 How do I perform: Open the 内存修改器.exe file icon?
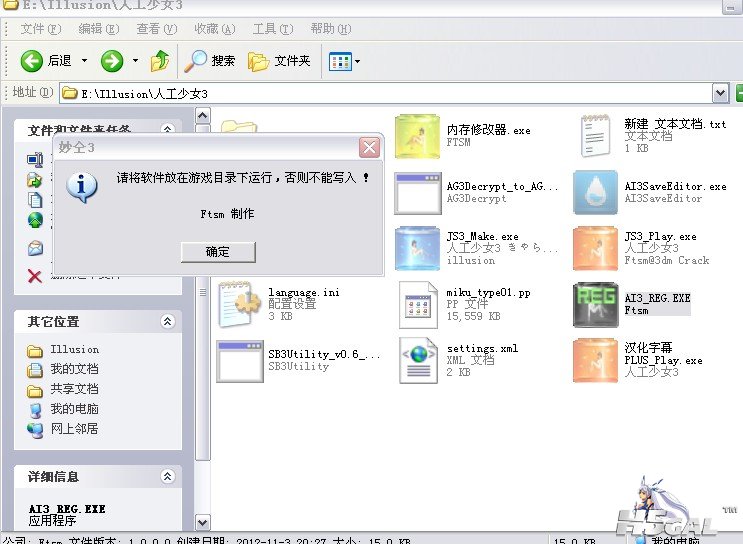(x=418, y=137)
